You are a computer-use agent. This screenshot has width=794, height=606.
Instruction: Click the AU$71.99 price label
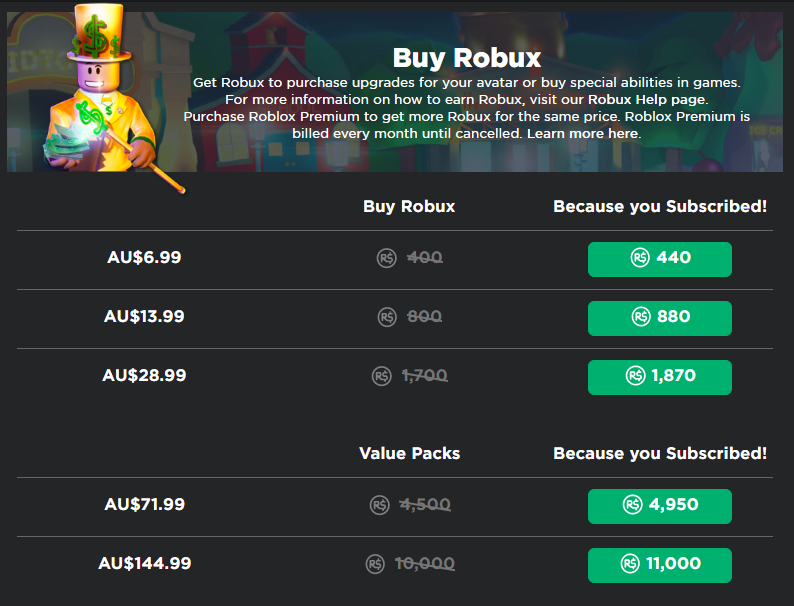[x=144, y=504]
